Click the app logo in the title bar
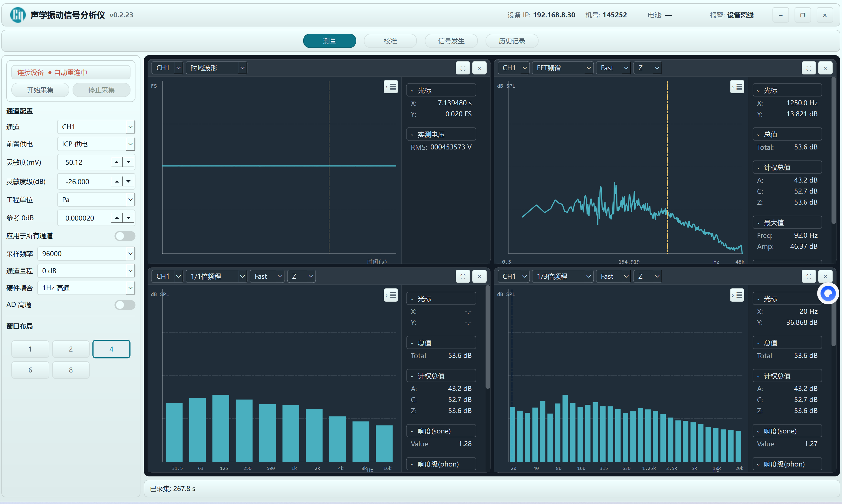This screenshot has height=504, width=842. point(17,15)
